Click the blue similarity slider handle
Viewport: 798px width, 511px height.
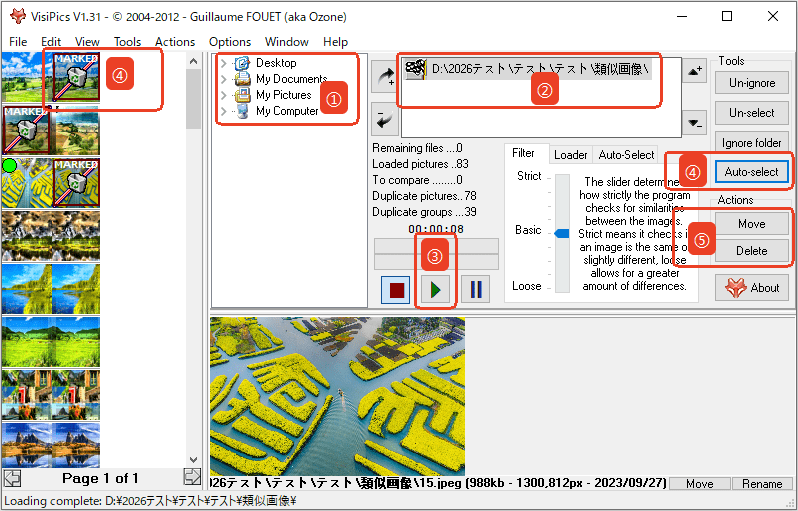pos(562,233)
